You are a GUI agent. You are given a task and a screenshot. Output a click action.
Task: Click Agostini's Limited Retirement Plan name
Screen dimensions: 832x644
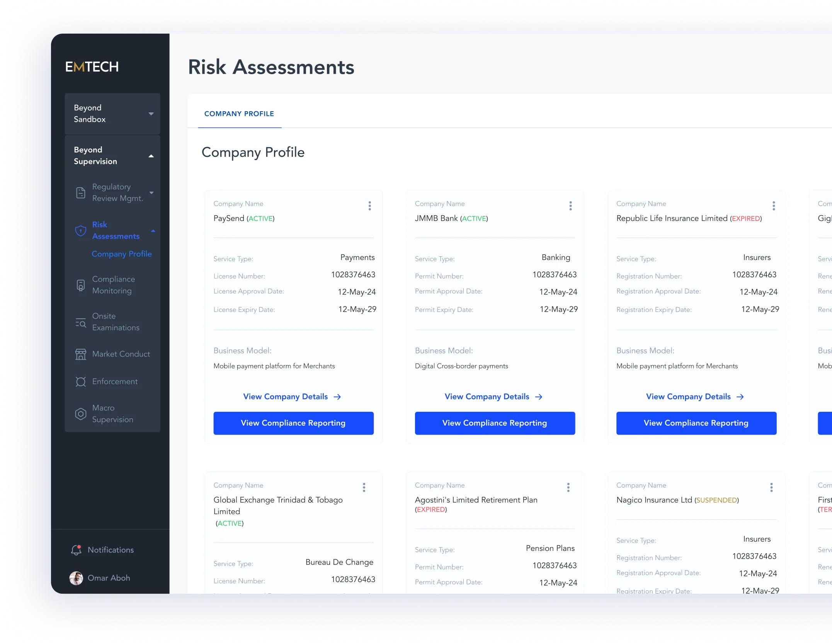pos(476,500)
